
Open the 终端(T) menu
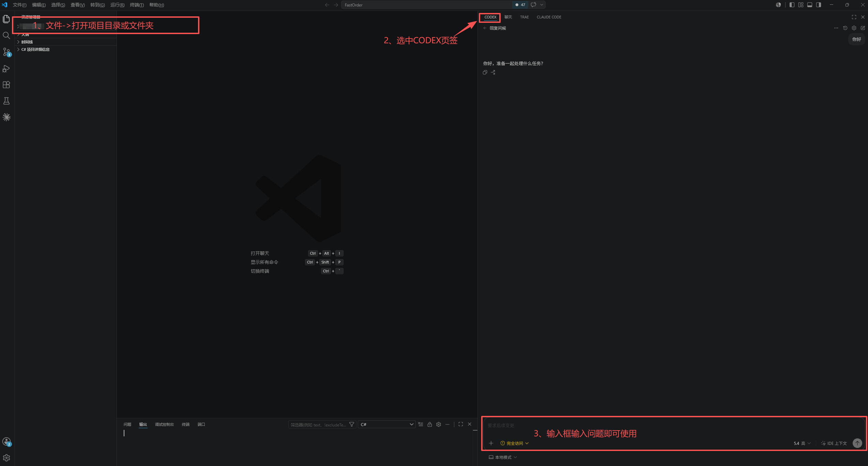137,5
